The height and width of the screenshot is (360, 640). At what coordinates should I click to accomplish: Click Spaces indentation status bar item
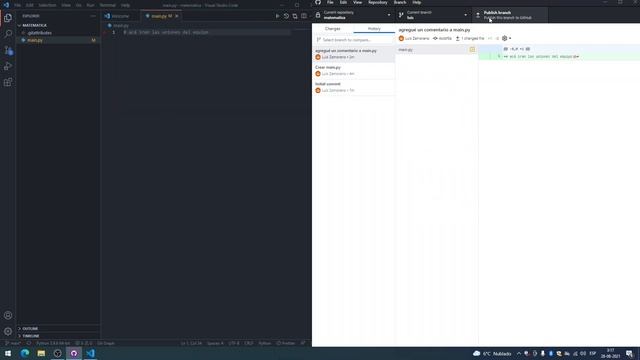point(215,343)
